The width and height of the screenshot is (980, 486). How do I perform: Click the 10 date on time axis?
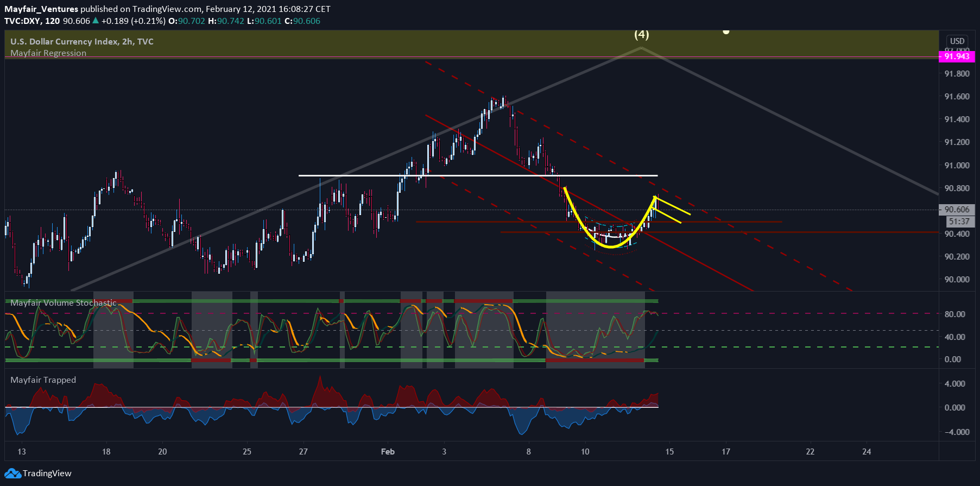coord(585,452)
